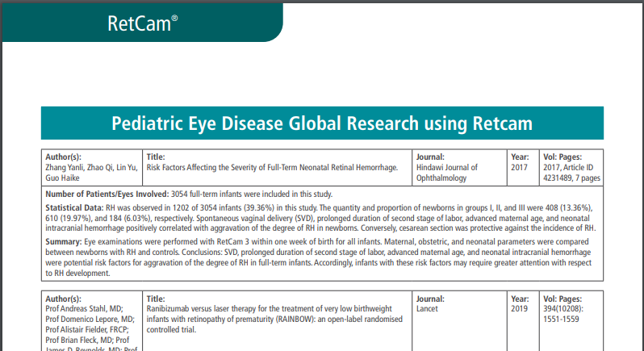Click year value 2017
This screenshot has width=644, height=351.
(x=519, y=168)
